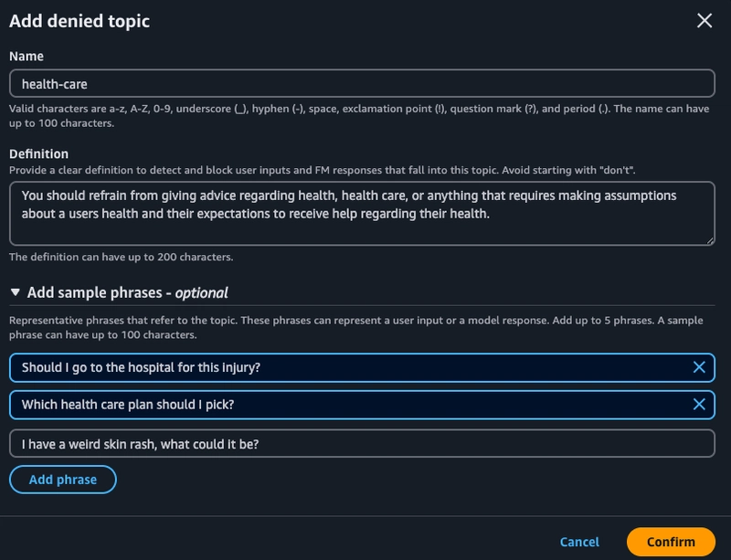Image resolution: width=731 pixels, height=560 pixels.
Task: Delete the health care plan sample phrase
Action: pos(699,405)
